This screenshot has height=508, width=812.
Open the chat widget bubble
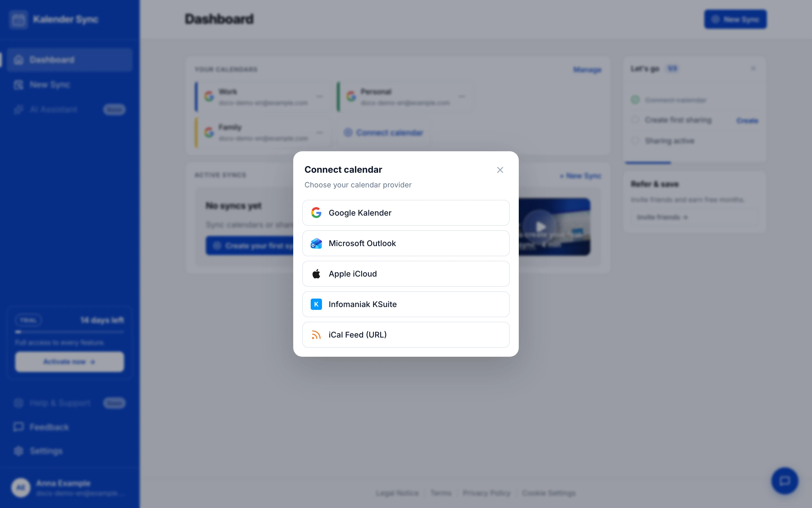(x=785, y=481)
